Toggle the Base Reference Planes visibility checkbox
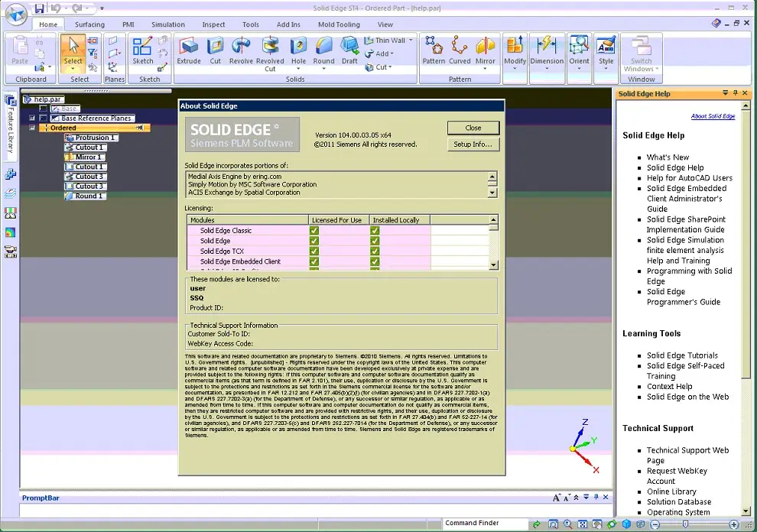757x532 pixels. (x=44, y=118)
